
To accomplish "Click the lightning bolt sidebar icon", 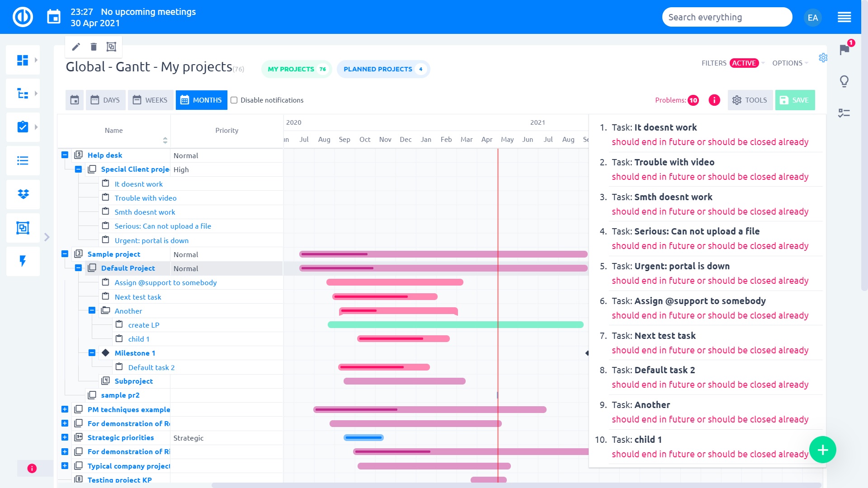I will point(23,261).
